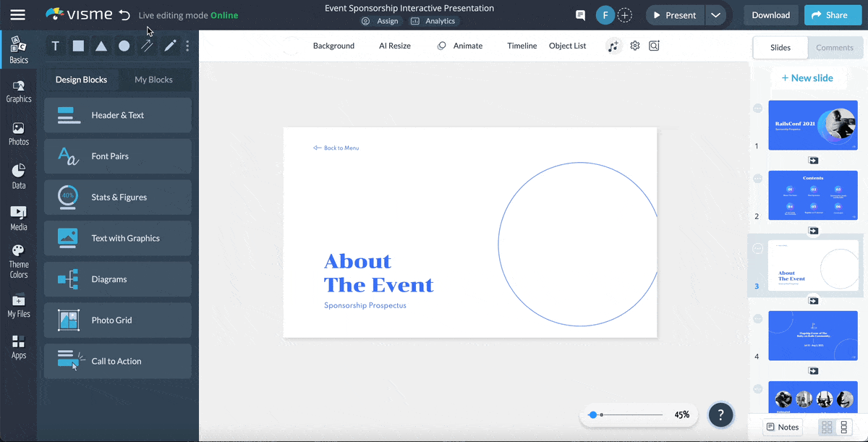868x442 pixels.
Task: Open the hamburger main menu
Action: tap(17, 15)
